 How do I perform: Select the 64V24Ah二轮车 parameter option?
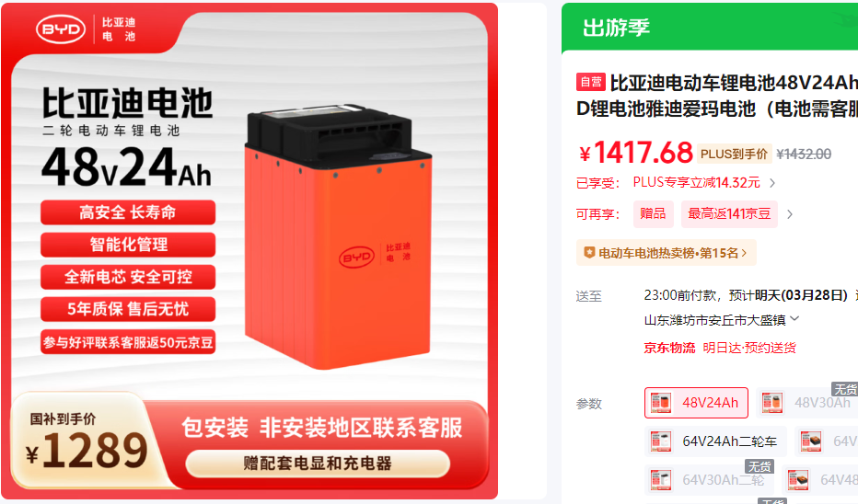tap(715, 441)
